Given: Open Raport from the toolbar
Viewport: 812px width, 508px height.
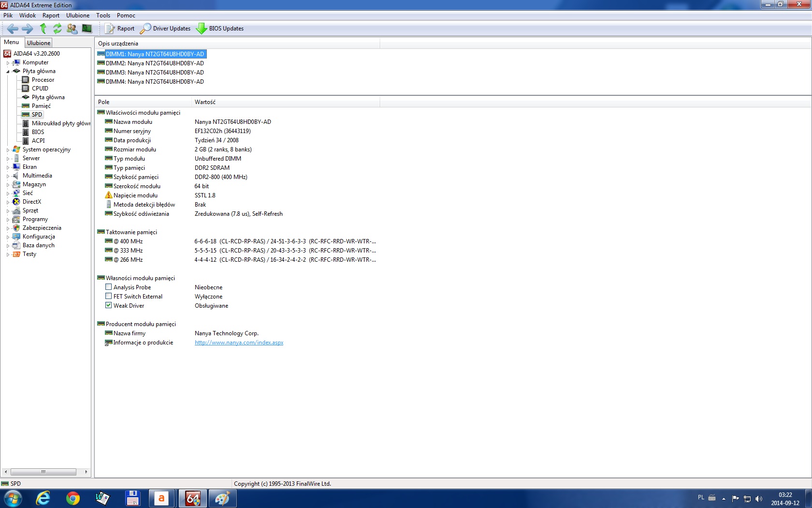Looking at the screenshot, I should tap(120, 29).
